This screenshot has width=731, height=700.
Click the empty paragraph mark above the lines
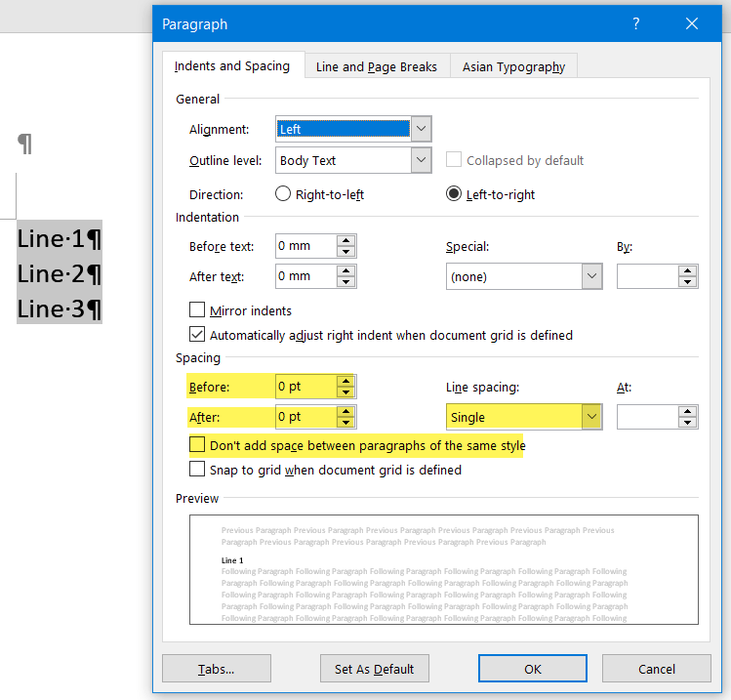pyautogui.click(x=25, y=144)
